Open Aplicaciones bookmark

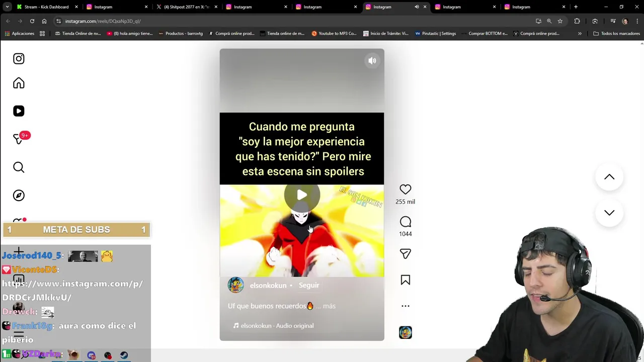pyautogui.click(x=20, y=34)
